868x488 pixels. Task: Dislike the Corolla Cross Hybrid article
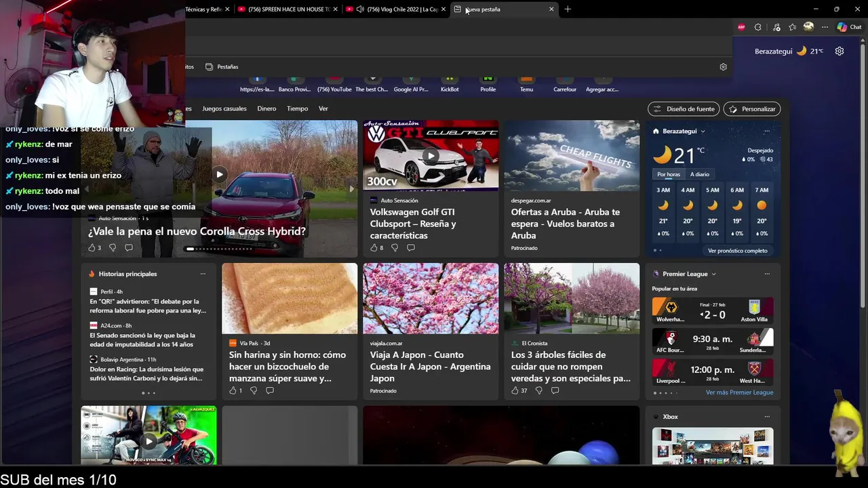(x=113, y=247)
